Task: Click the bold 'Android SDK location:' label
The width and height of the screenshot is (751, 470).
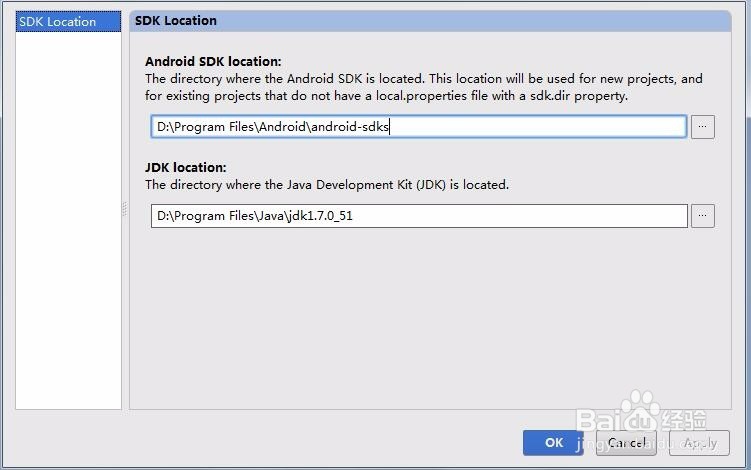Action: click(x=213, y=61)
